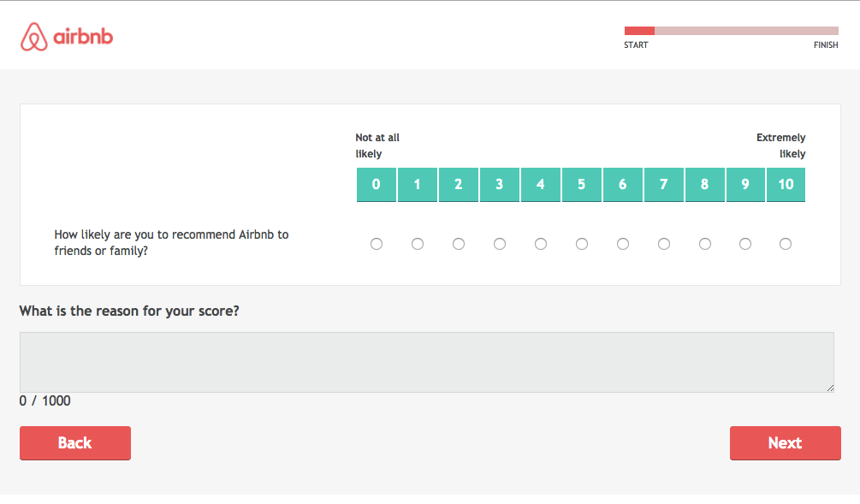860x504 pixels.
Task: Click the Next button
Action: (x=785, y=443)
